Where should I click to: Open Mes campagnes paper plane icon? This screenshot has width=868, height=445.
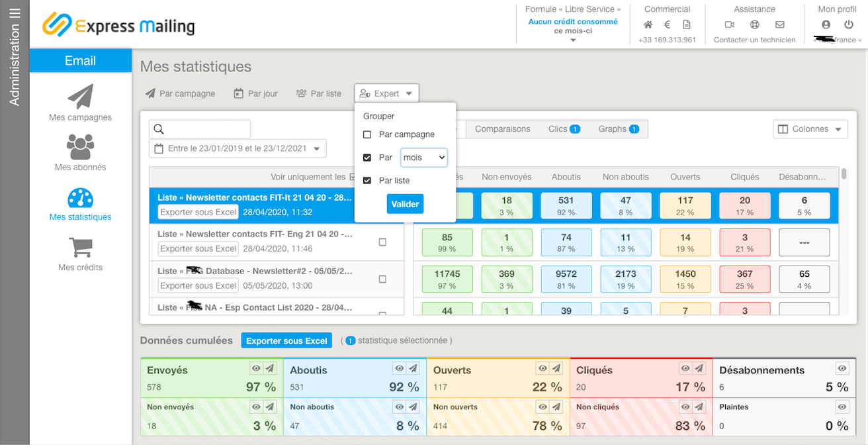click(x=80, y=97)
